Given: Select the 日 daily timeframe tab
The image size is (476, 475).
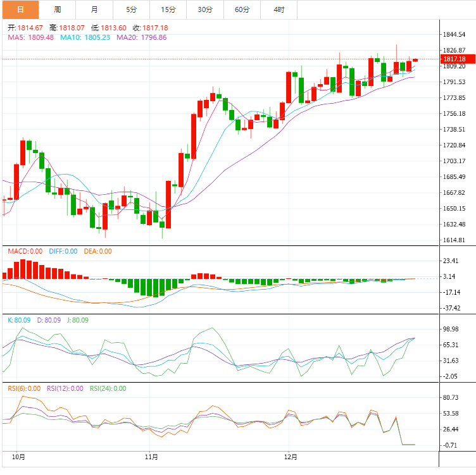Looking at the screenshot, I should point(21,9).
